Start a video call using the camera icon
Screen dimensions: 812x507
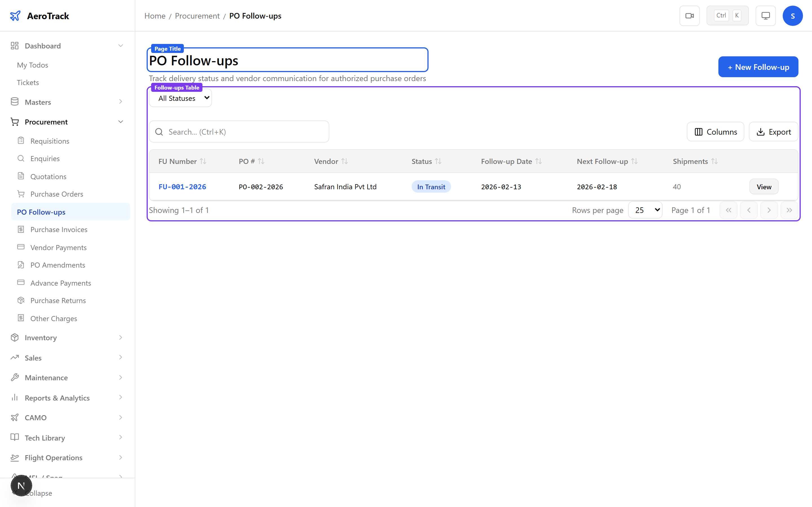690,15
